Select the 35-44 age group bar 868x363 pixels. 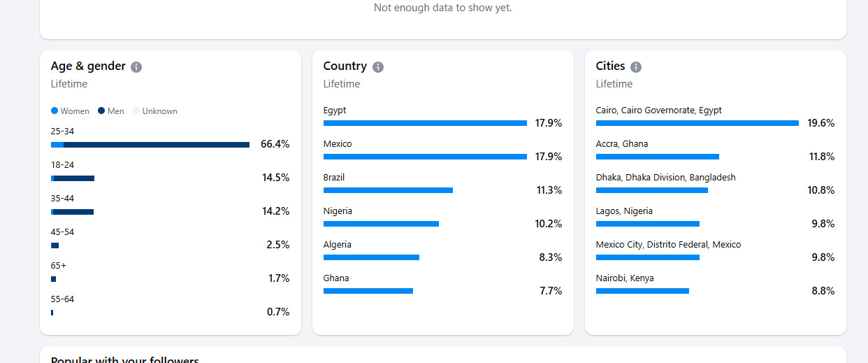[73, 212]
